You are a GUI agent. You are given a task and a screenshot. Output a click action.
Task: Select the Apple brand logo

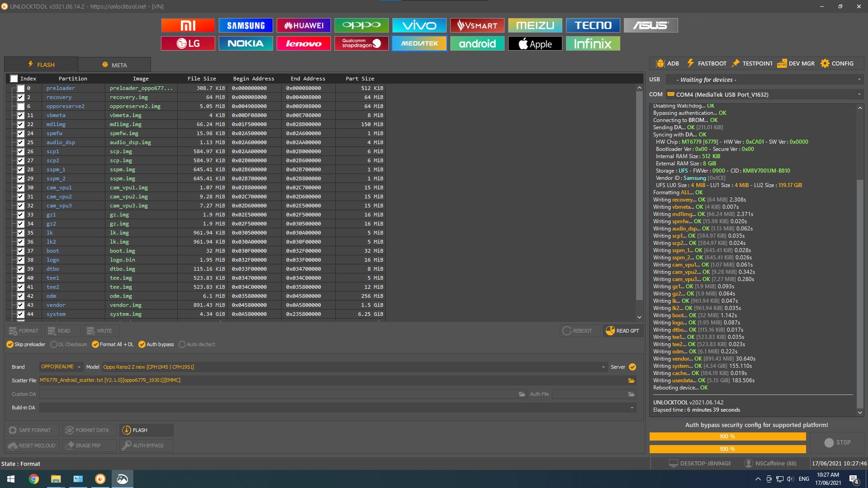click(535, 43)
